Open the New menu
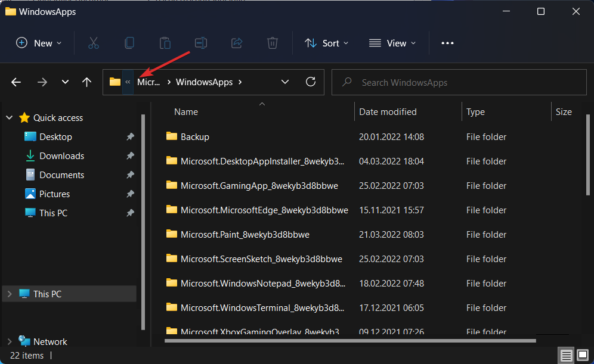The width and height of the screenshot is (594, 364). (x=38, y=43)
